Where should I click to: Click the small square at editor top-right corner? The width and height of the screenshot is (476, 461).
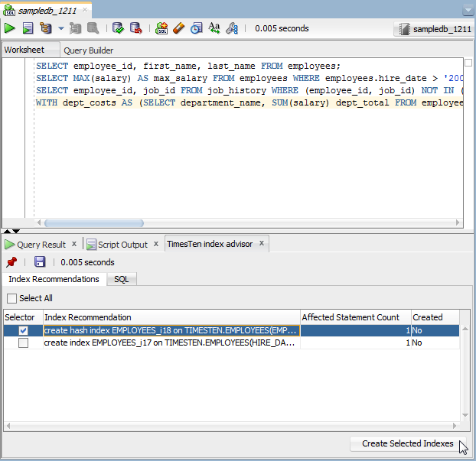[x=468, y=63]
